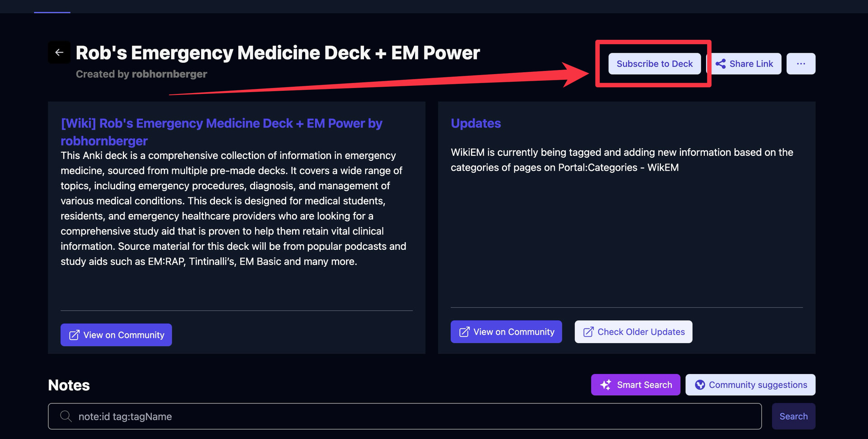
Task: Open the three-dot more options menu
Action: (x=801, y=64)
